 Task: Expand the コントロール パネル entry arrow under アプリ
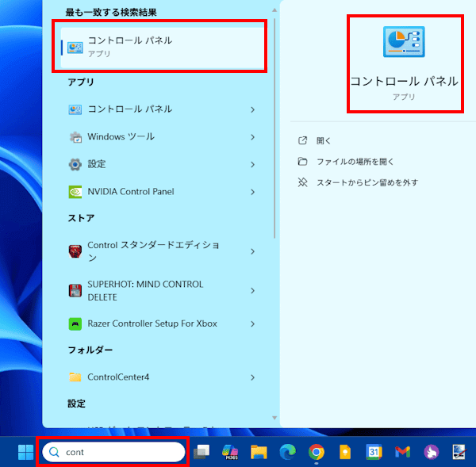tap(252, 109)
